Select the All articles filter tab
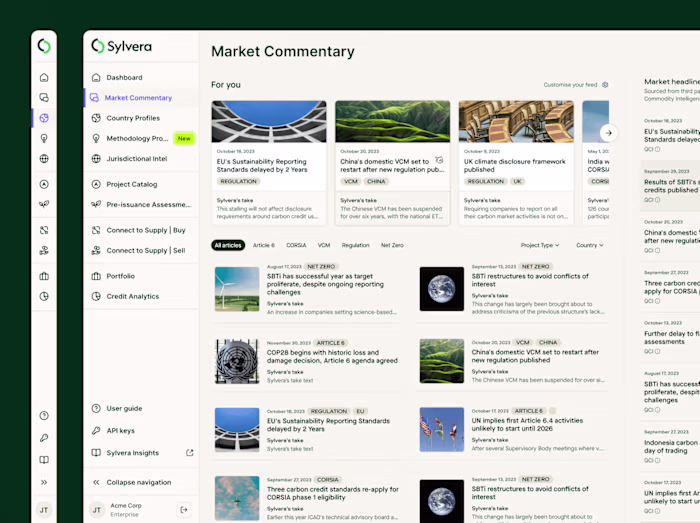Screen dimensions: 700x523 (228, 245)
